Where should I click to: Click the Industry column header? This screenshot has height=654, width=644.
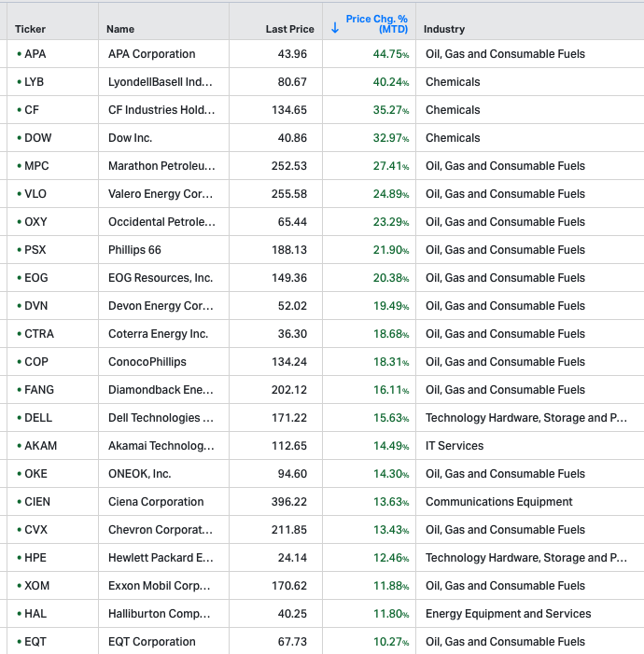[x=444, y=29]
